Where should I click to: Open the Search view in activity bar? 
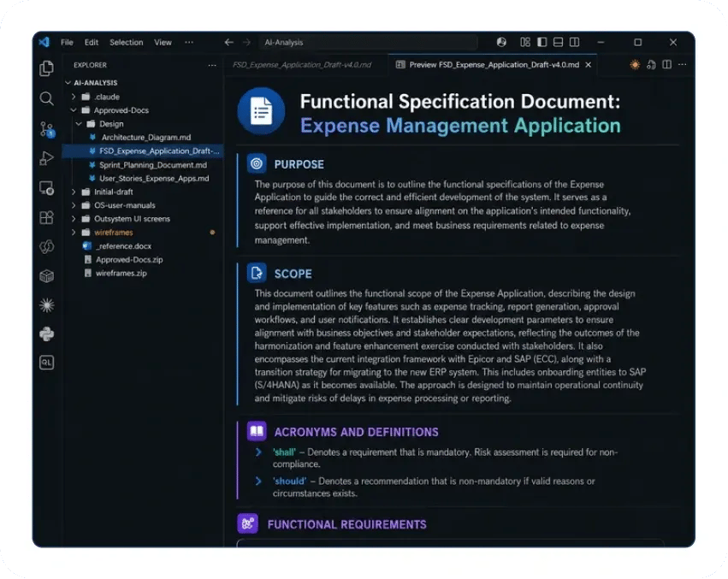click(x=46, y=98)
